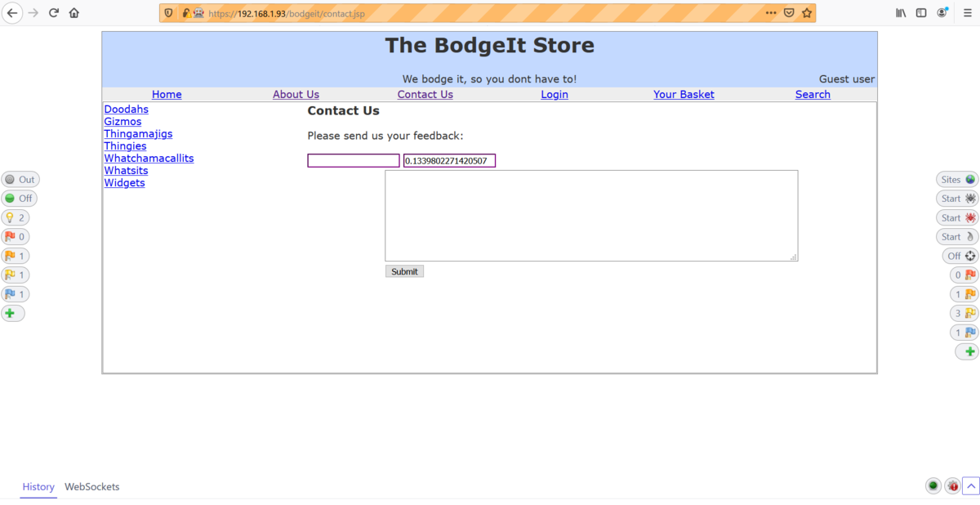The height and width of the screenshot is (505, 980).
Task: Click the browser forward arrow
Action: pyautogui.click(x=33, y=13)
